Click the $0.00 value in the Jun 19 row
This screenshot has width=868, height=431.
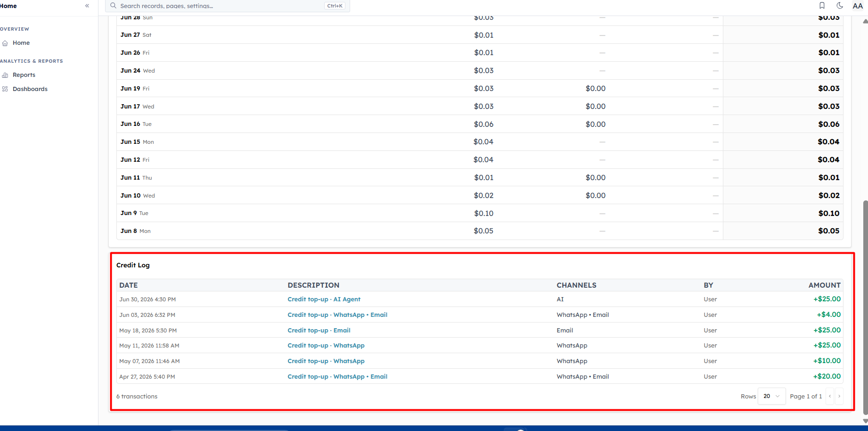pyautogui.click(x=596, y=88)
